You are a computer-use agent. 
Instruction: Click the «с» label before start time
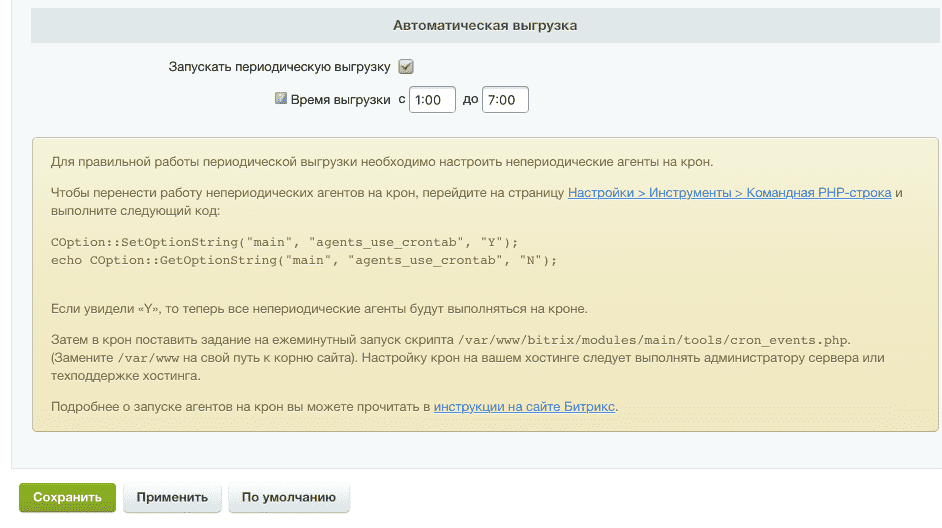pyautogui.click(x=401, y=100)
